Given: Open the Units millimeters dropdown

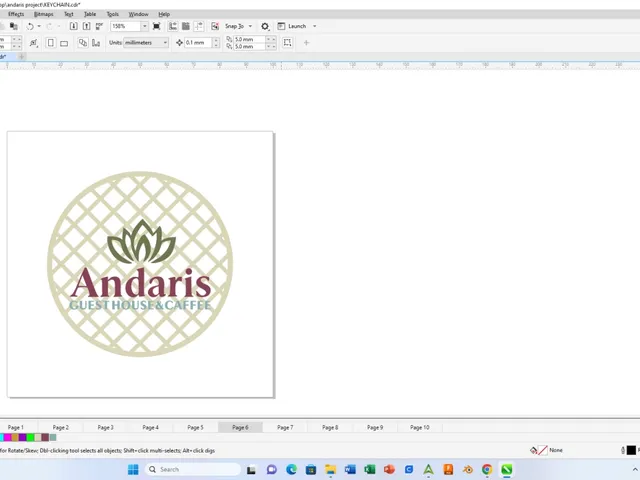Looking at the screenshot, I should [146, 42].
